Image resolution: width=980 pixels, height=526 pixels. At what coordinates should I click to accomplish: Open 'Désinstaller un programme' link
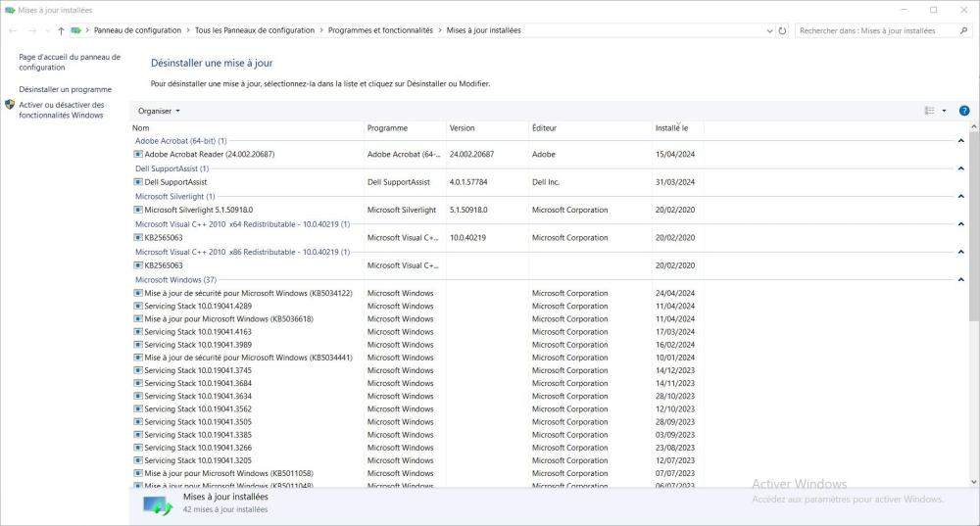pyautogui.click(x=65, y=89)
